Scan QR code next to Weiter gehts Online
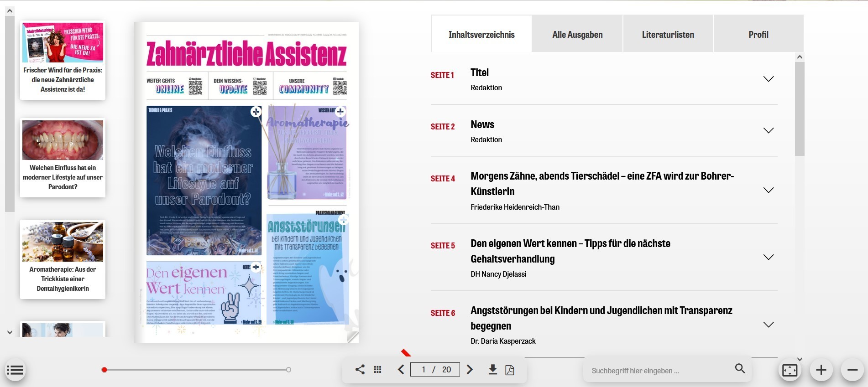The width and height of the screenshot is (868, 387). pyautogui.click(x=195, y=86)
